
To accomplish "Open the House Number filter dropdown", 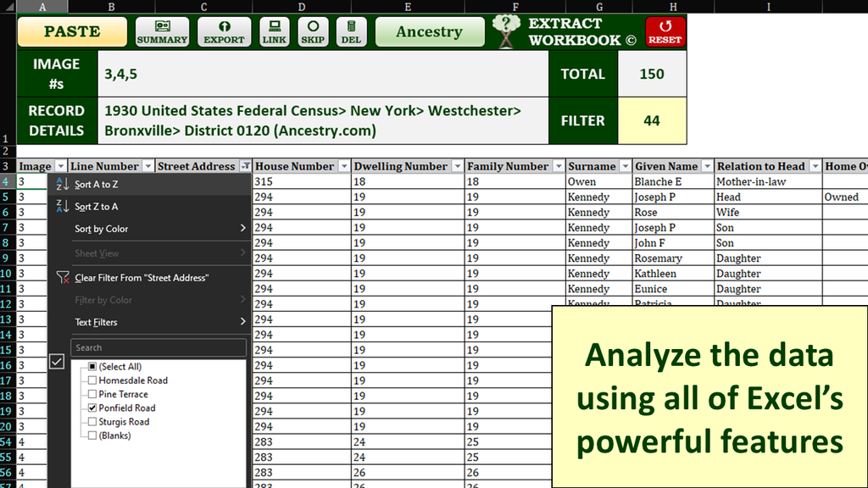I will (x=344, y=166).
